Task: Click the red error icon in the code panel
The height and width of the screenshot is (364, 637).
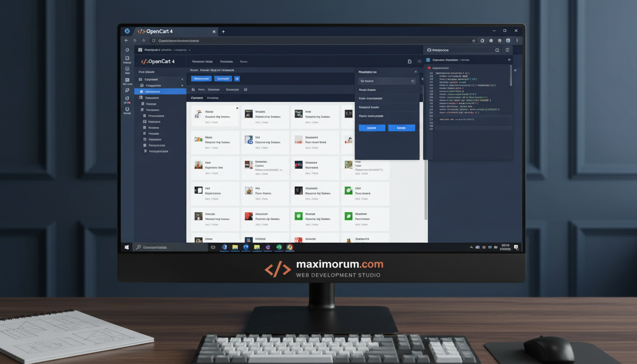Action: (x=430, y=68)
